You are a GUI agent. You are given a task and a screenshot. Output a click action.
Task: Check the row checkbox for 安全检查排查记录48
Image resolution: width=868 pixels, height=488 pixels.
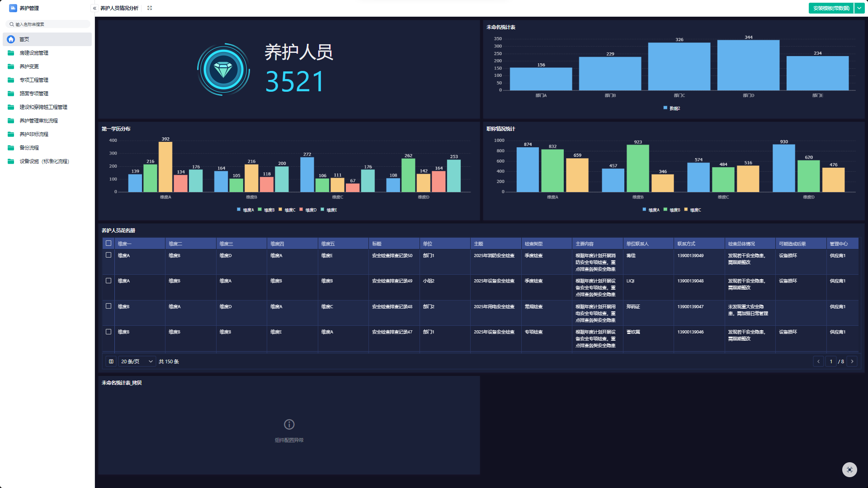(108, 306)
